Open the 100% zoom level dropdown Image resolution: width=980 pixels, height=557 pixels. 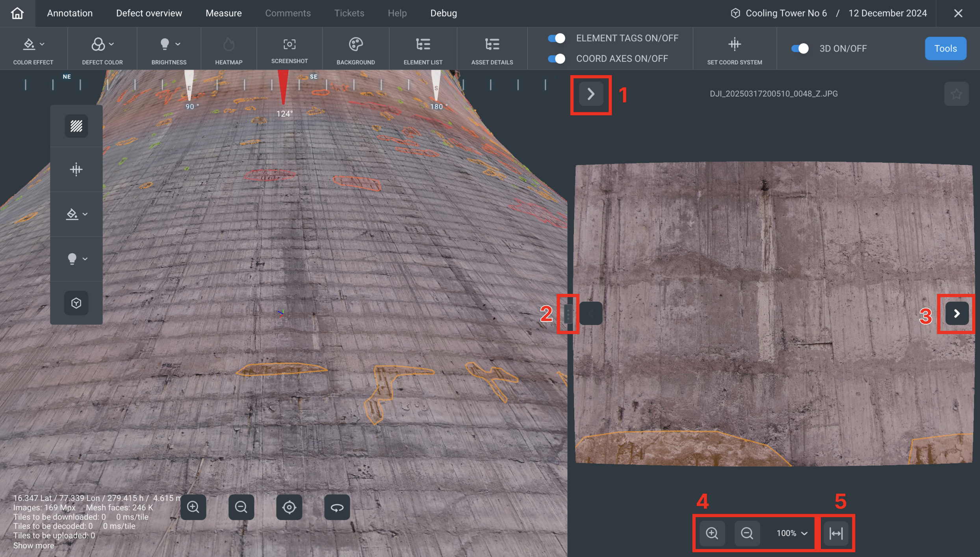[792, 533]
